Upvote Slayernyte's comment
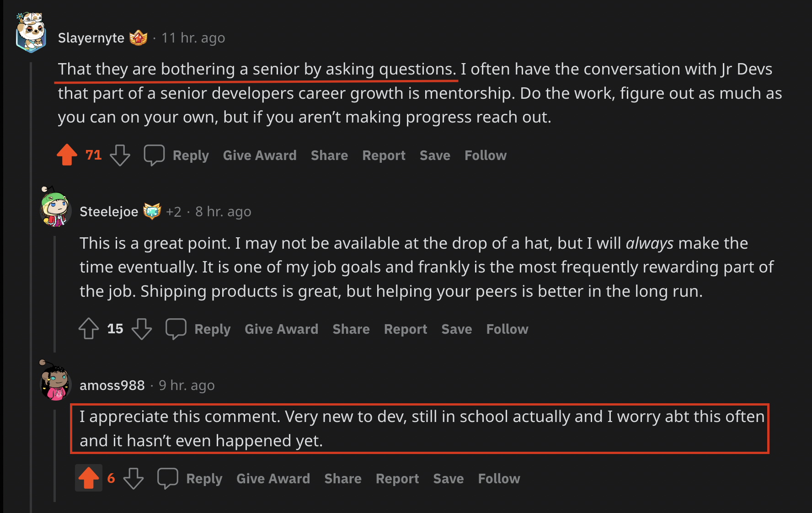This screenshot has width=812, height=513. click(x=67, y=155)
